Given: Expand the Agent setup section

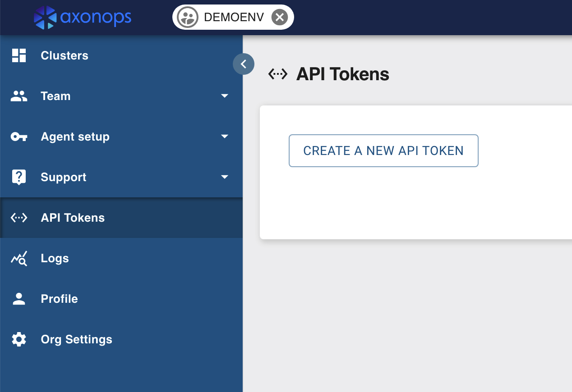Looking at the screenshot, I should 224,136.
